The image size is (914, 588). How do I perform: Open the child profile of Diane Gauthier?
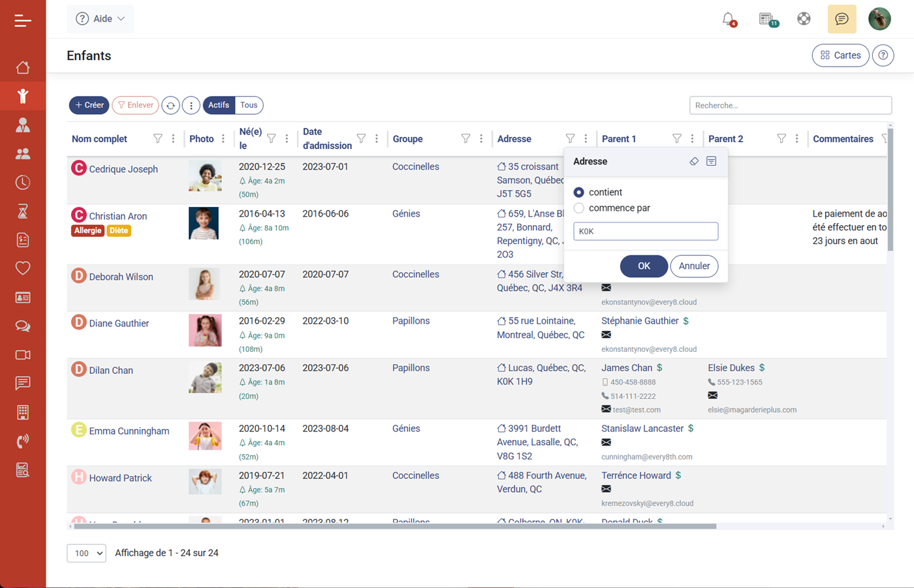pyautogui.click(x=118, y=323)
